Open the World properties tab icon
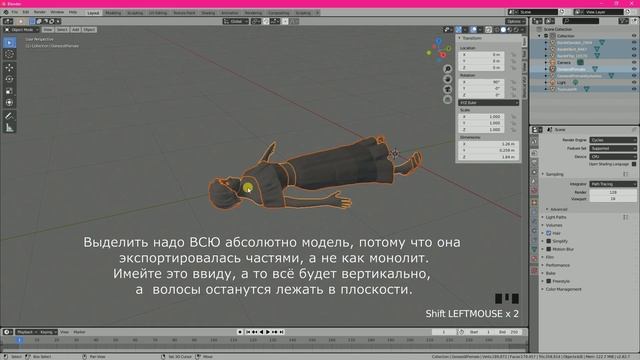 tap(534, 191)
